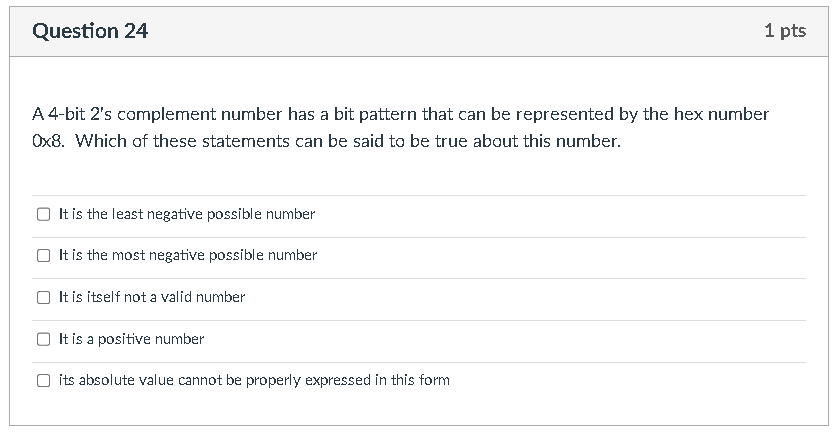Click the '0x8' hex value in the question

pos(48,141)
